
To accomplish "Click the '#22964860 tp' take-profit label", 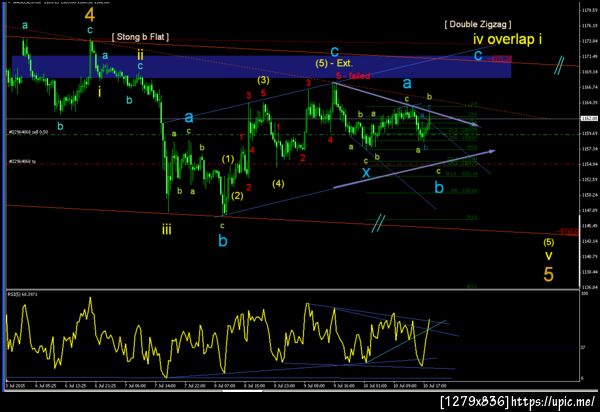I will (22, 162).
